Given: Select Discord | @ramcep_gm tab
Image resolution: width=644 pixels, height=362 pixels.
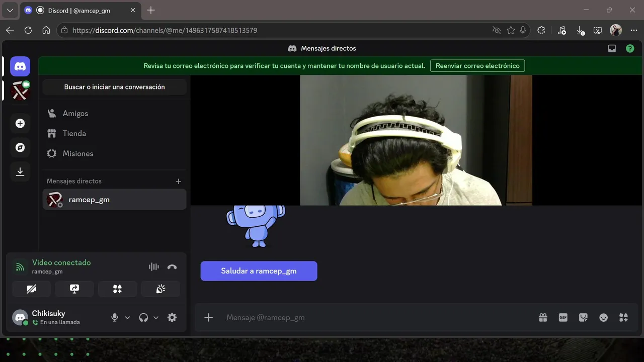Looking at the screenshot, I should tap(80, 10).
